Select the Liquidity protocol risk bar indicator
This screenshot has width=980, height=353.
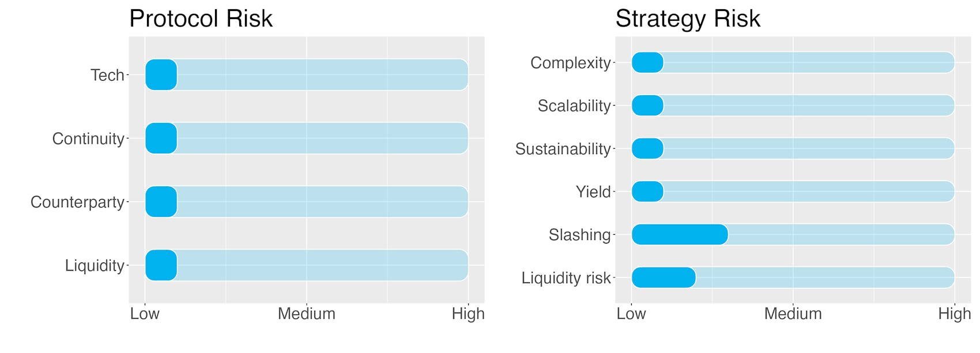point(161,265)
